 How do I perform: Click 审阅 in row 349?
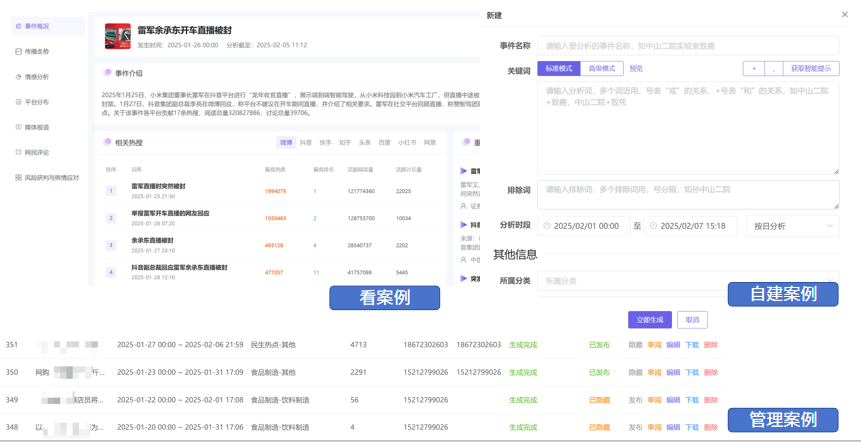click(x=654, y=400)
